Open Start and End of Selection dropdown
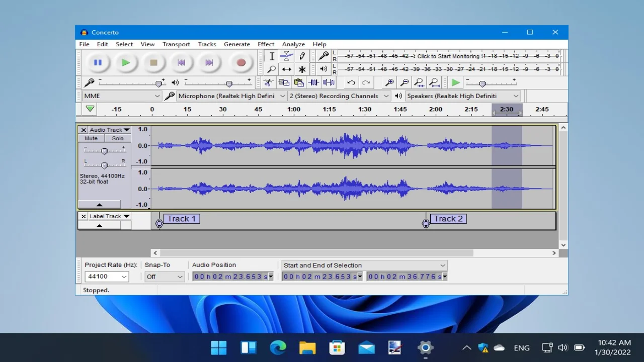Viewport: 644px width, 362px height. (x=364, y=265)
